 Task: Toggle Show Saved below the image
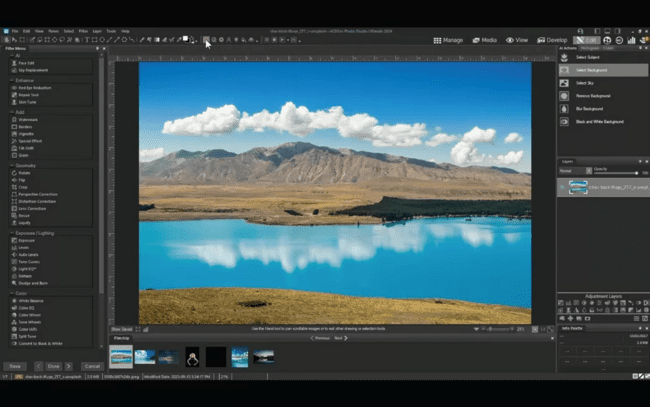121,329
